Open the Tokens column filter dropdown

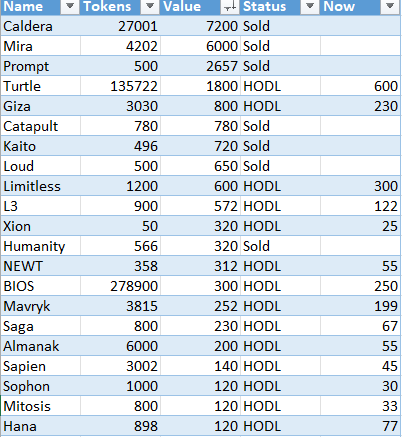pyautogui.click(x=150, y=7)
